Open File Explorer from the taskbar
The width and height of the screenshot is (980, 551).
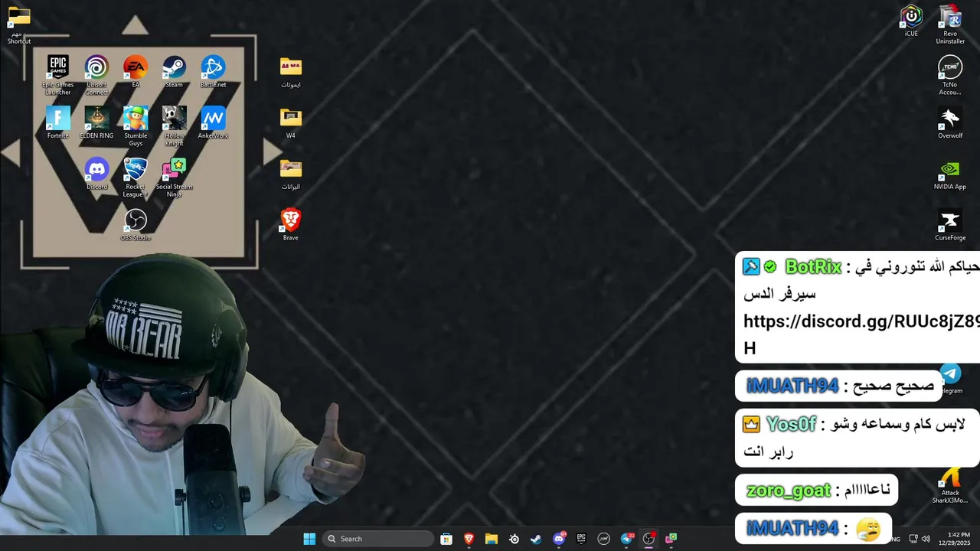coord(492,539)
